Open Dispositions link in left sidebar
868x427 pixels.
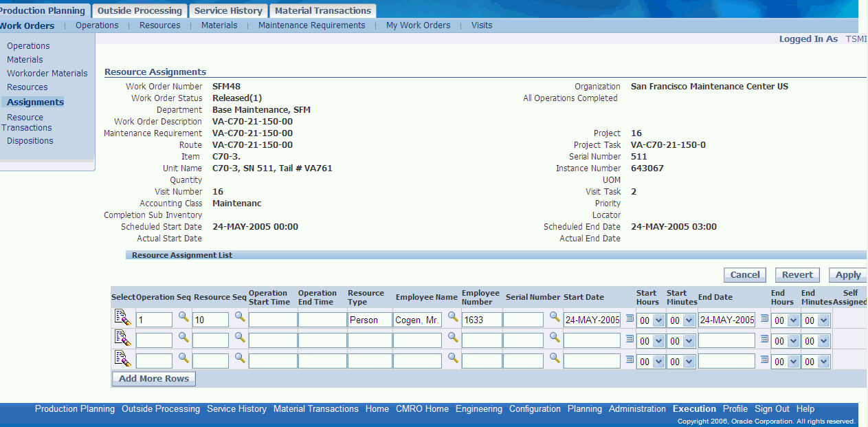click(x=30, y=141)
